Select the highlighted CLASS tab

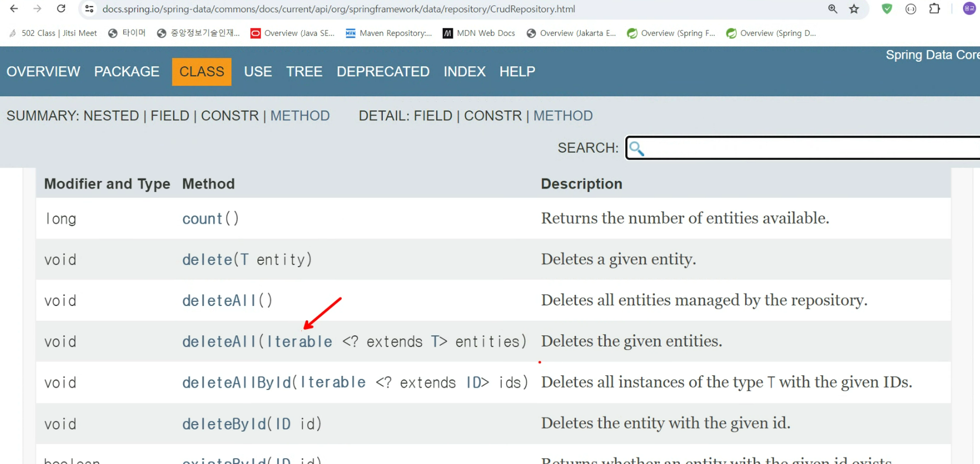pos(201,72)
